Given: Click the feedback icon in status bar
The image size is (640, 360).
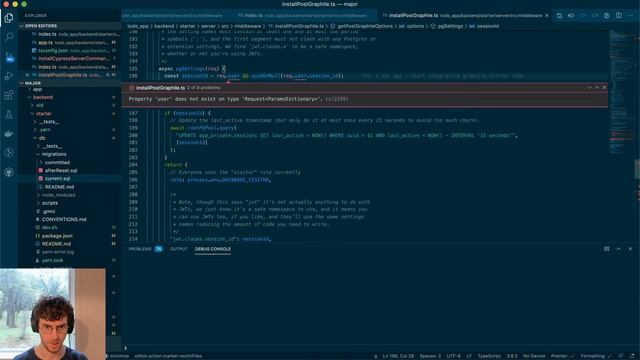Looking at the screenshot, I should [621, 356].
